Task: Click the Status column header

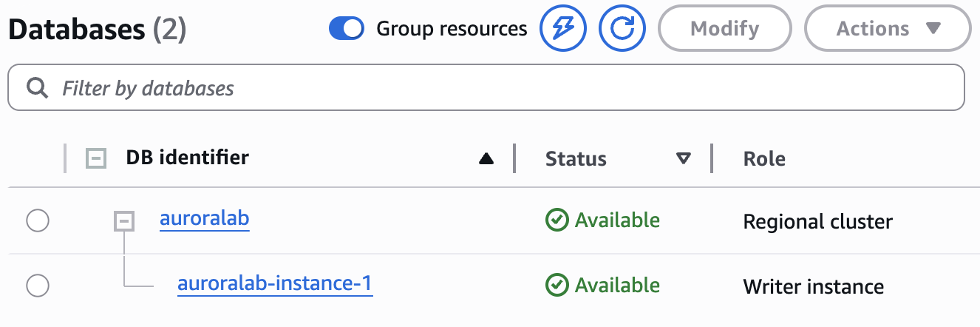Action: pos(576,159)
